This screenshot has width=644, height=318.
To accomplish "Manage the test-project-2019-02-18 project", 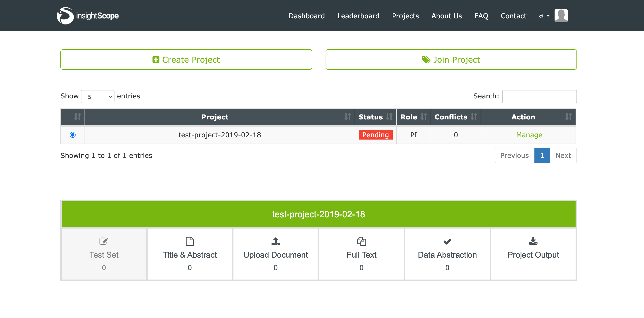I will [529, 135].
